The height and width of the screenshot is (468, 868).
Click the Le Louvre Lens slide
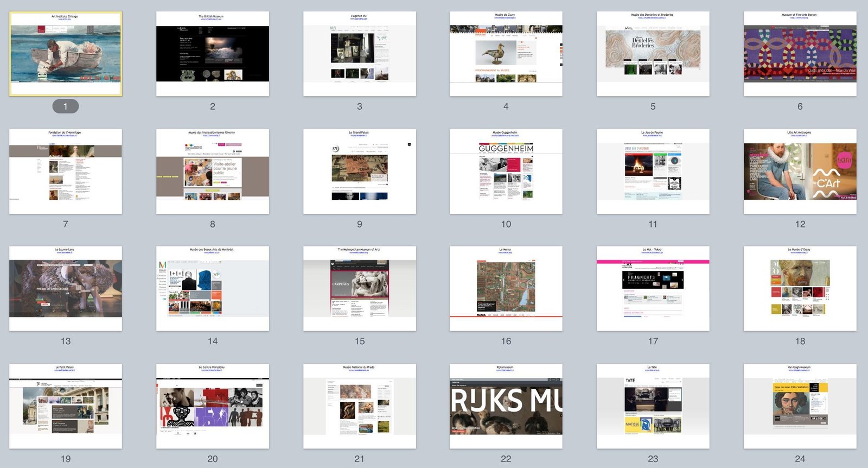pyautogui.click(x=66, y=289)
